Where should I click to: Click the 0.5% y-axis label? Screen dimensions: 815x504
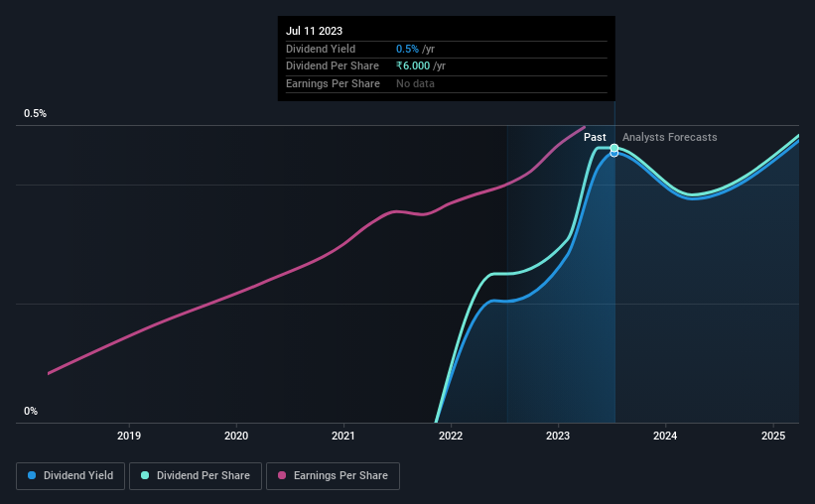(x=36, y=114)
